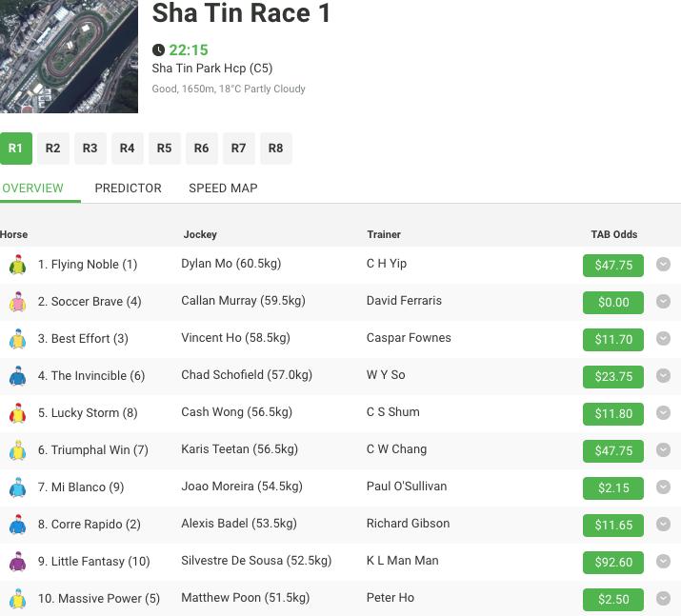Click Lucky Storm's red and yellow silks icon
The height and width of the screenshot is (616, 681).
(x=17, y=413)
